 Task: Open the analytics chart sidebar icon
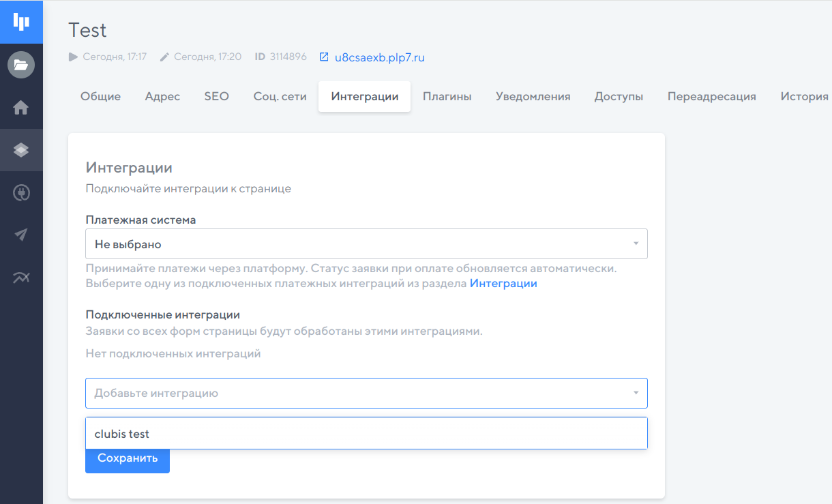(21, 278)
